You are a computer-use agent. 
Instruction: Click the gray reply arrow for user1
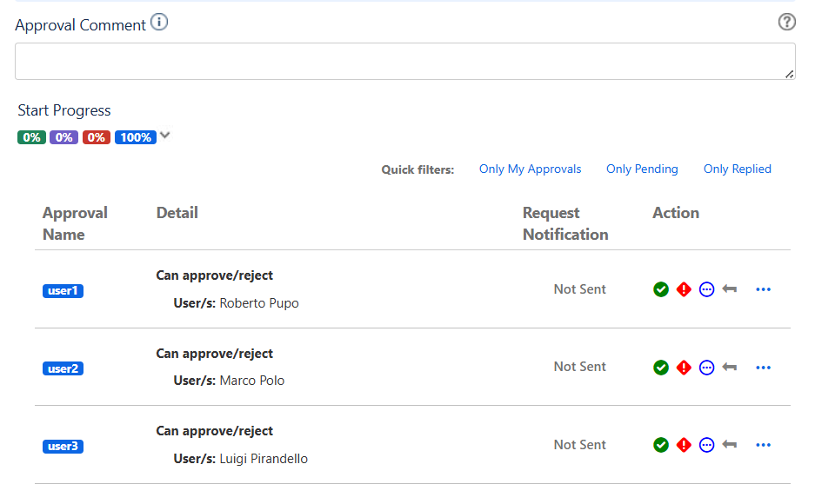(x=730, y=289)
